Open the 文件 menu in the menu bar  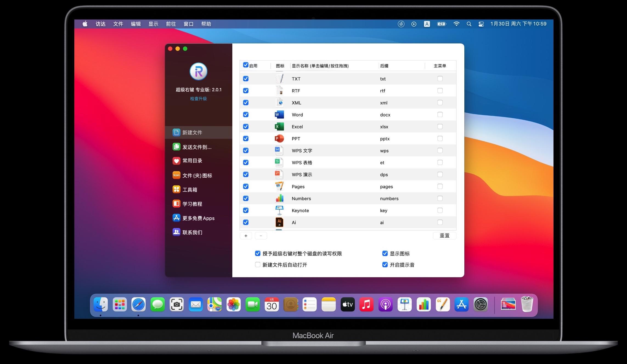[118, 24]
